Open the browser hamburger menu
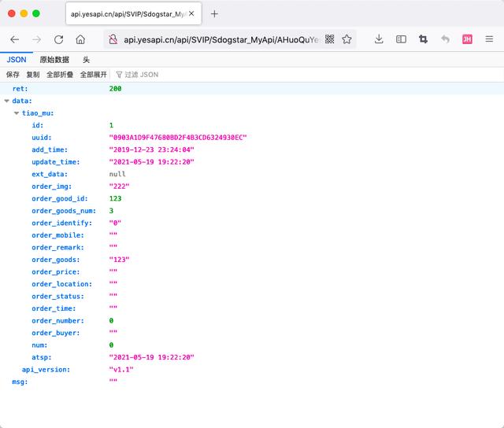This screenshot has width=504, height=428. pos(489,39)
